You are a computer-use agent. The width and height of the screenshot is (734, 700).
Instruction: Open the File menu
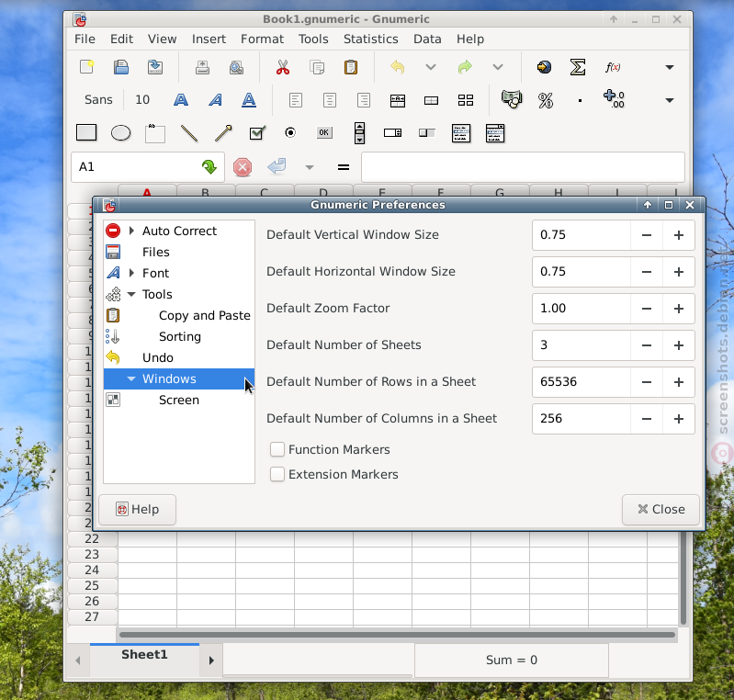[85, 39]
